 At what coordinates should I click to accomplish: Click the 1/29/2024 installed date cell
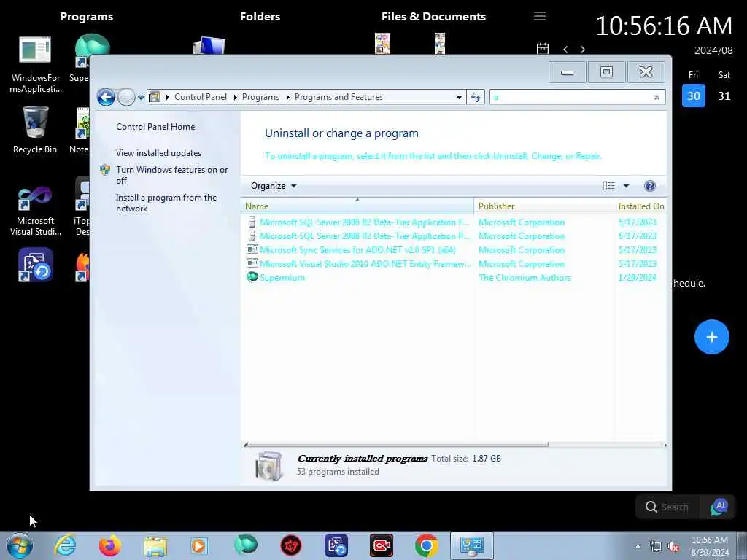[x=637, y=278]
